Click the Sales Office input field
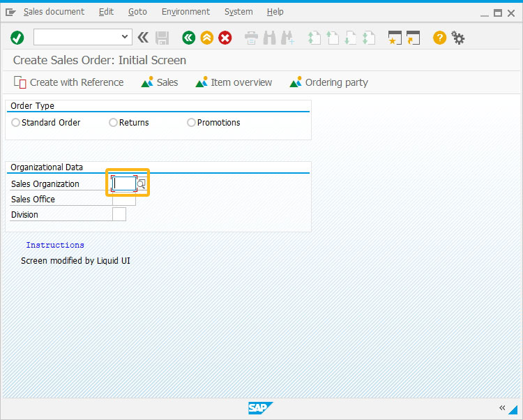Viewport: 523px width, 420px height. [124, 200]
